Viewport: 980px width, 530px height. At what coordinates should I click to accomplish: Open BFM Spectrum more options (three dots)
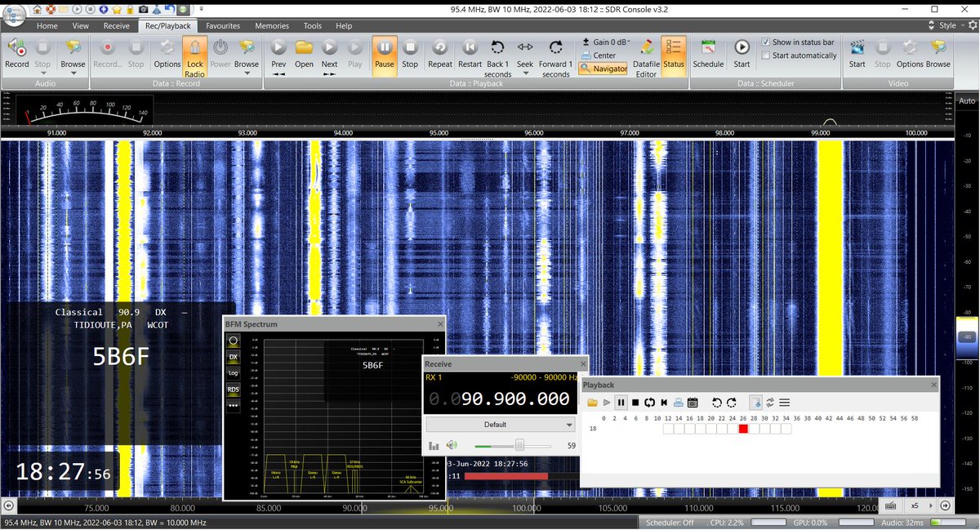234,405
